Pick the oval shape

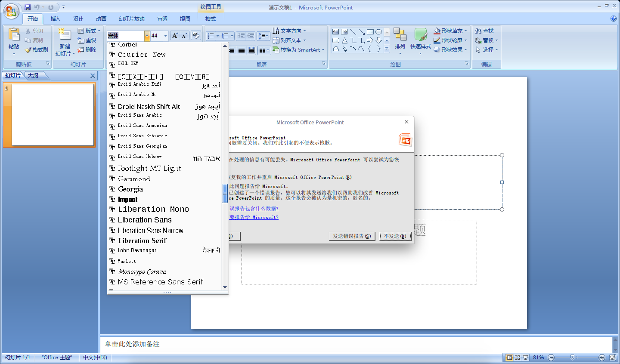(x=378, y=32)
